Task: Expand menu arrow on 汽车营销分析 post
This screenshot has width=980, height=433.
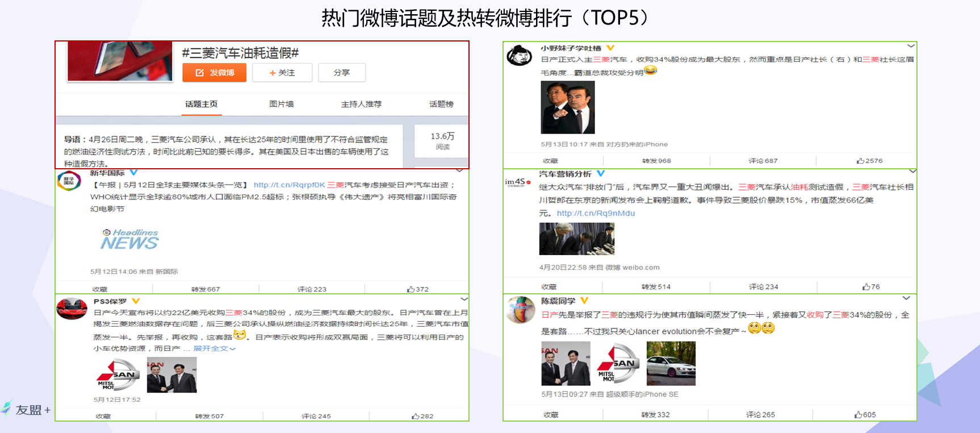Action: pos(912,171)
